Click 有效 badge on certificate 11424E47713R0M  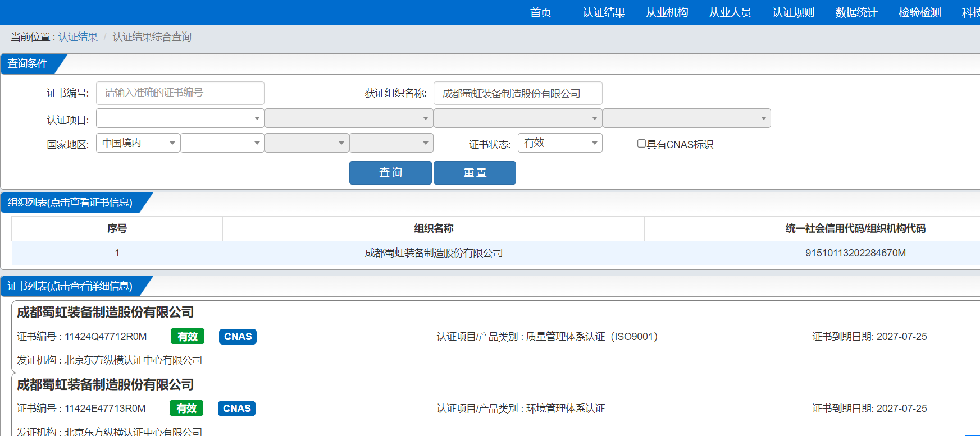coord(186,409)
